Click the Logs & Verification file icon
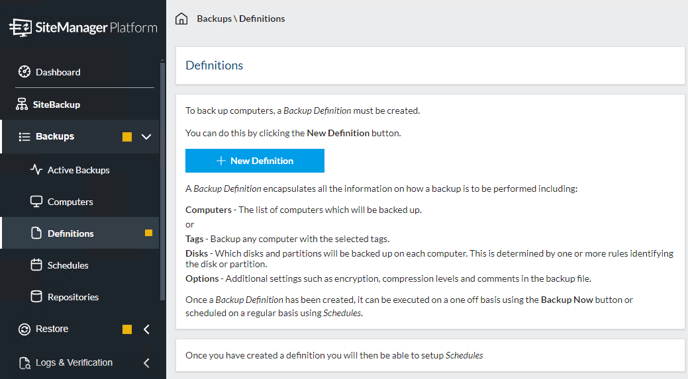 coord(25,363)
